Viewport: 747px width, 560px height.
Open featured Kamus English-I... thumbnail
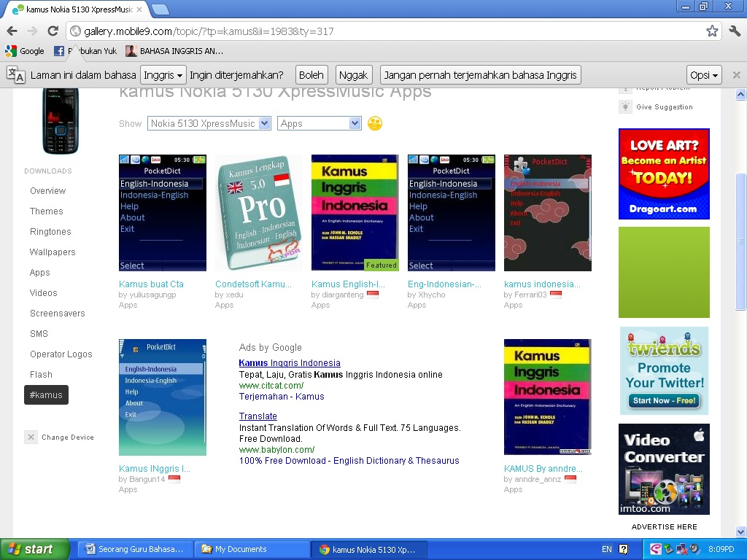355,213
